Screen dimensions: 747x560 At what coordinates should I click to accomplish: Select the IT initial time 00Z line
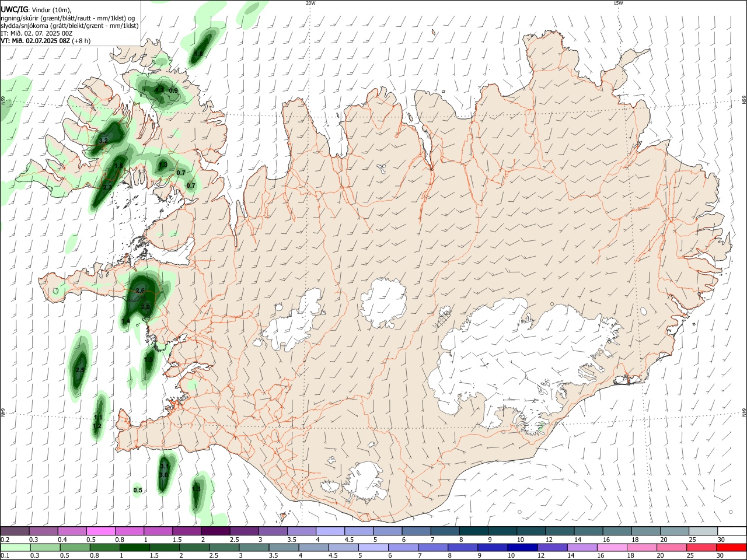[37, 33]
